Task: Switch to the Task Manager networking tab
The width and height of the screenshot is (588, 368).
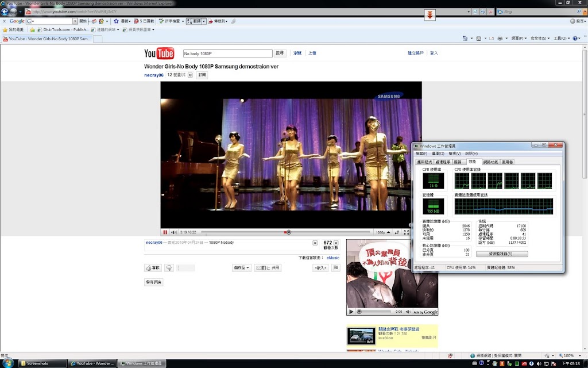Action: 490,162
